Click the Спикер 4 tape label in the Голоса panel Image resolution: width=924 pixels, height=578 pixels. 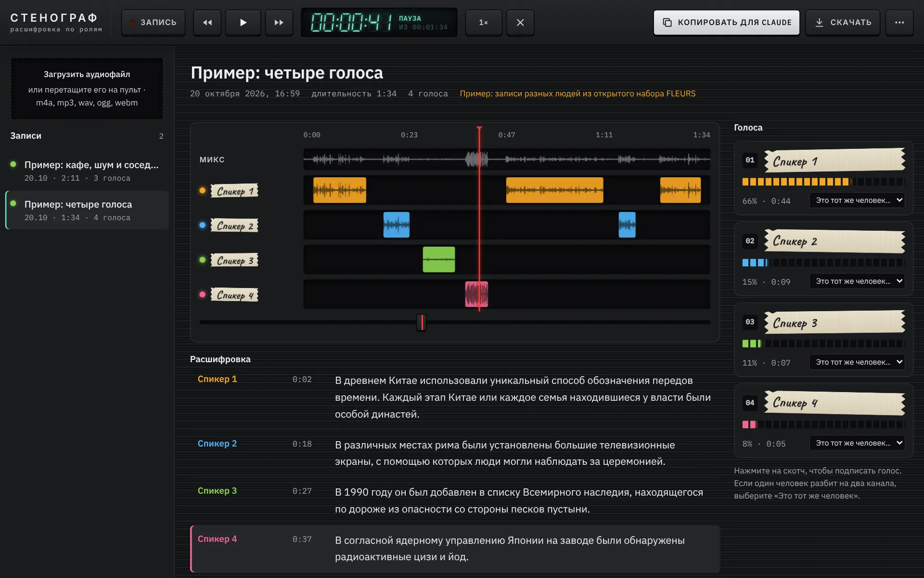click(835, 403)
